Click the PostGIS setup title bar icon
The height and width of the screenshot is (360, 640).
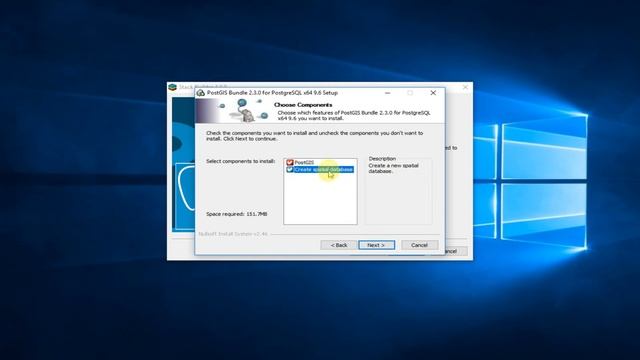pos(200,93)
